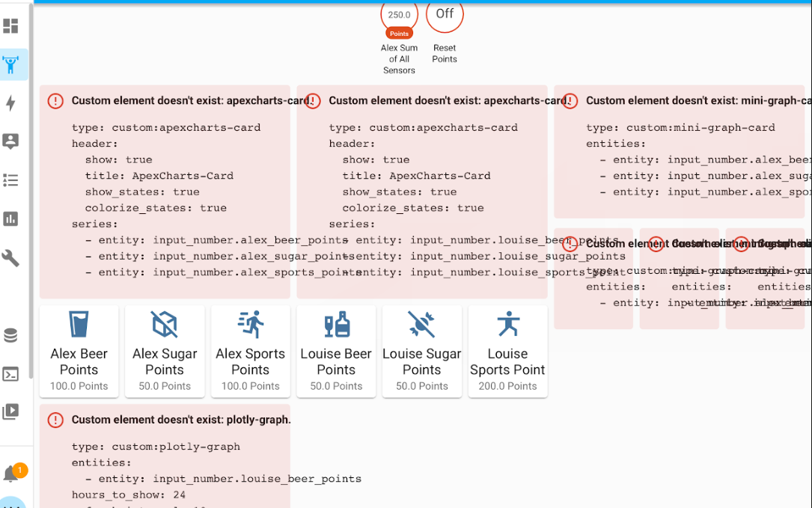Click the database sidebar icon
This screenshot has height=508, width=812.
tap(11, 335)
